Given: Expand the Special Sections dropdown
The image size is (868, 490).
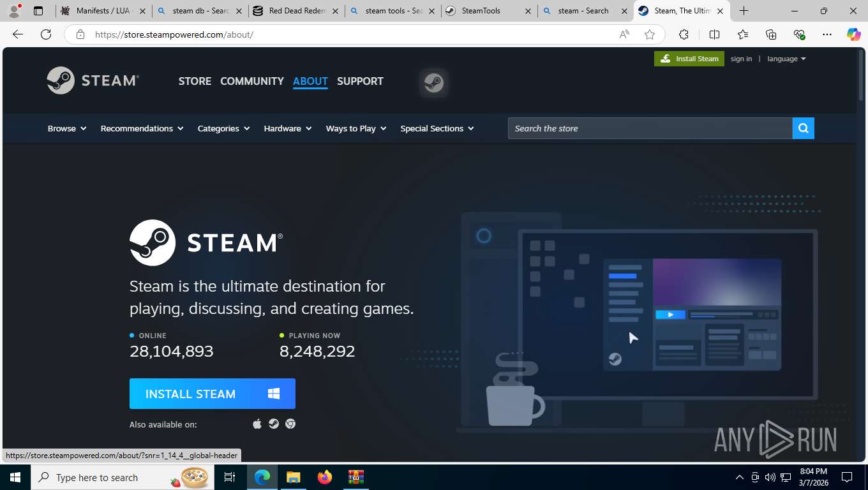Looking at the screenshot, I should point(437,128).
